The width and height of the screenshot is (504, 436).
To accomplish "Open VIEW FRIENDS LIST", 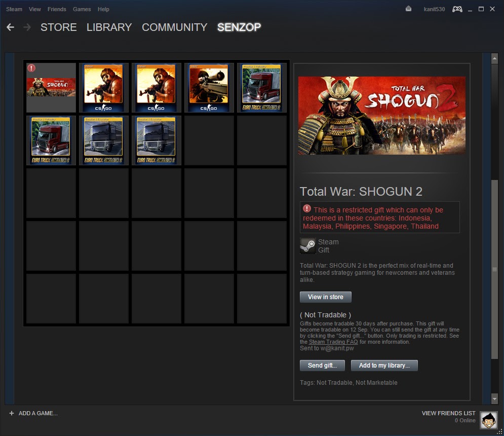I will pyautogui.click(x=448, y=413).
